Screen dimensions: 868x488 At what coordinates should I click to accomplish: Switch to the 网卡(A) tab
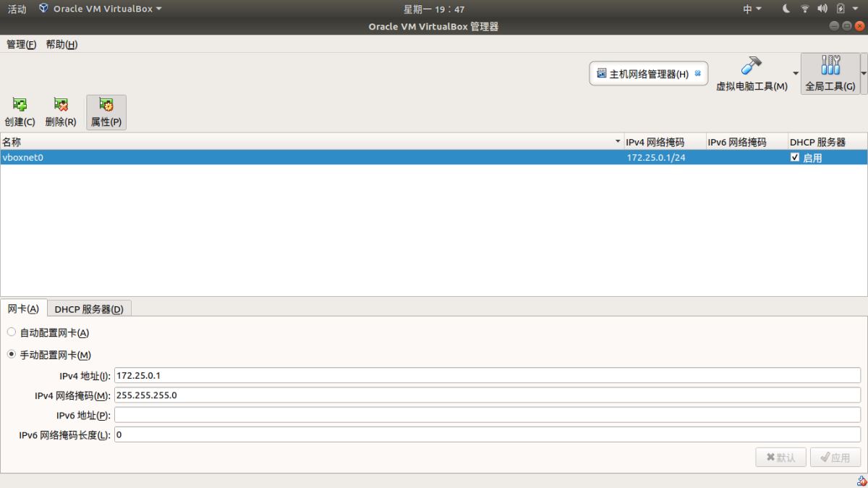pos(24,308)
